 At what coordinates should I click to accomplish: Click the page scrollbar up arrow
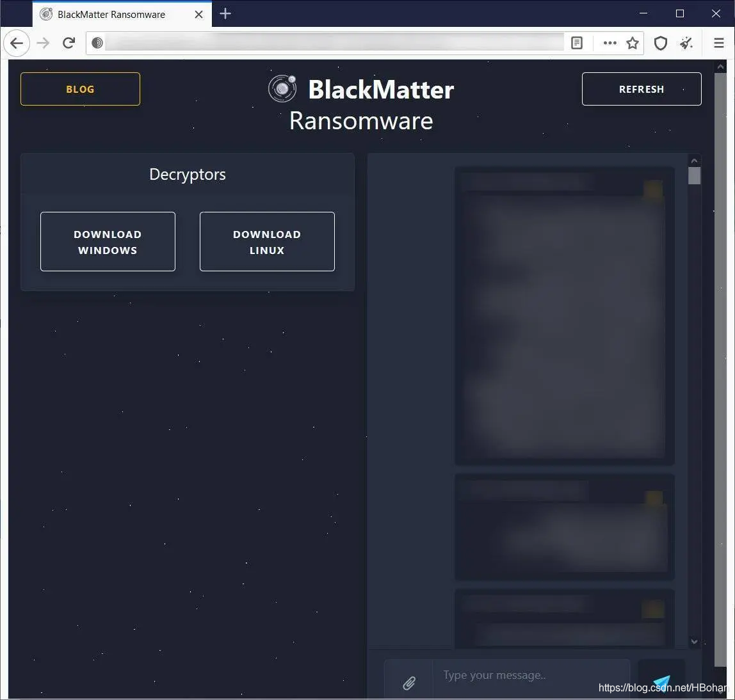click(720, 67)
